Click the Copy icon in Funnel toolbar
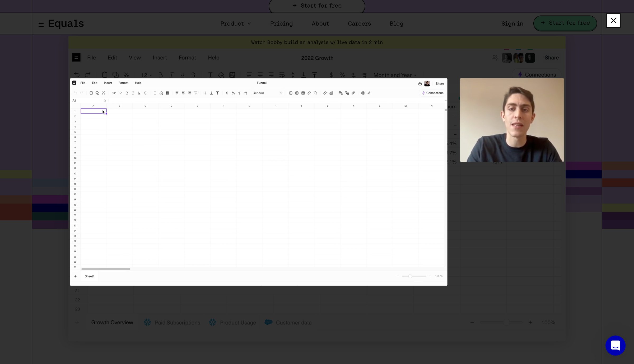This screenshot has width=634, height=364. pos(97,93)
